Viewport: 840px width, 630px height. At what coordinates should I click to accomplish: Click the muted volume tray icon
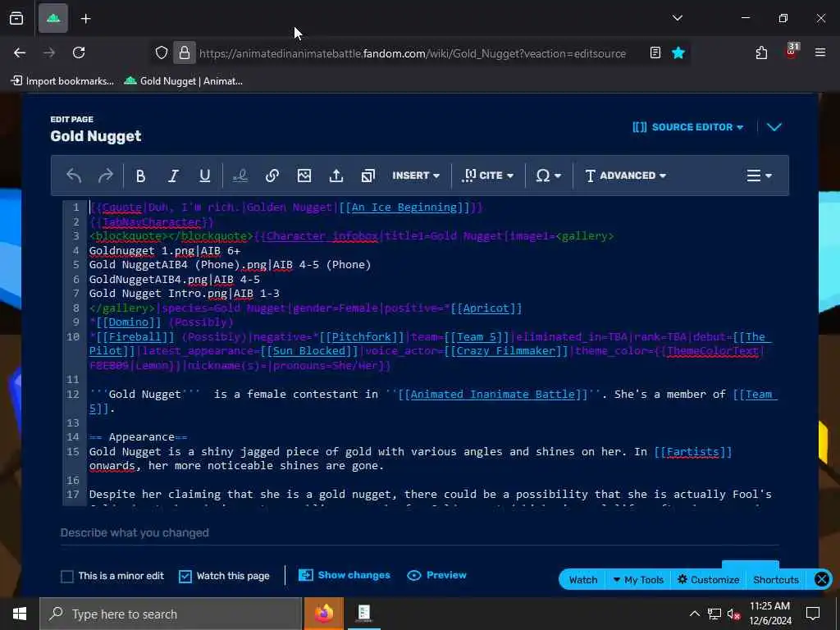[x=734, y=614]
